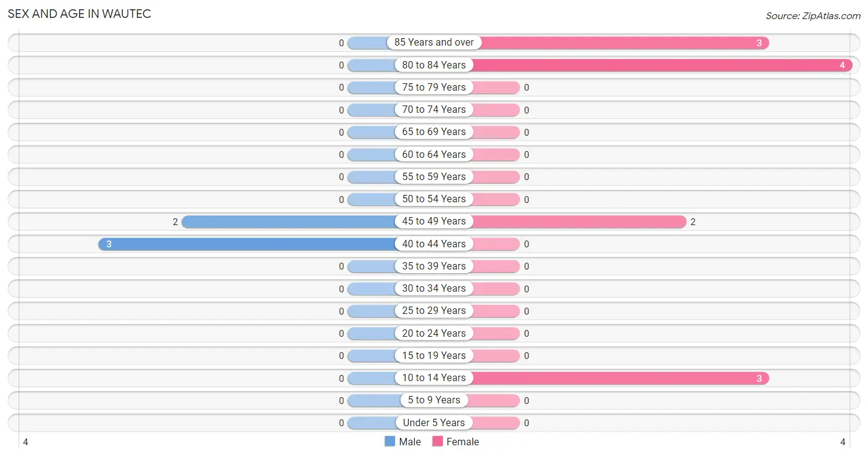Click the 85 Years and over label

pos(434,43)
